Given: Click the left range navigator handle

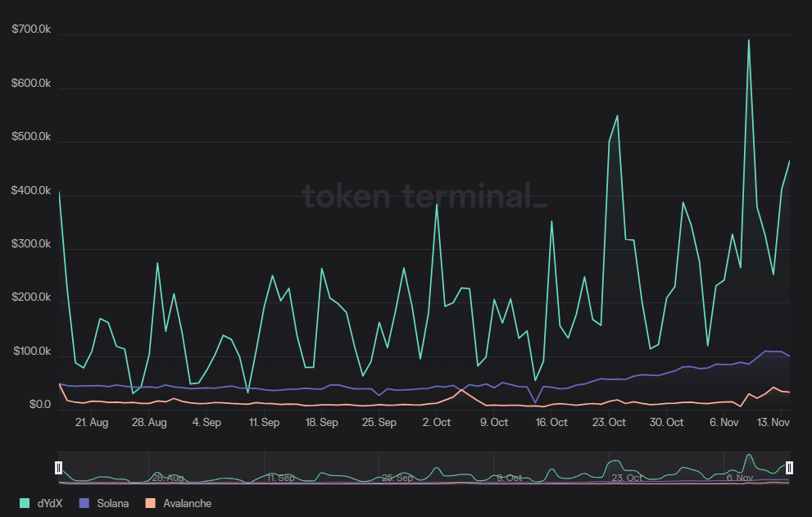Looking at the screenshot, I should coord(58,468).
